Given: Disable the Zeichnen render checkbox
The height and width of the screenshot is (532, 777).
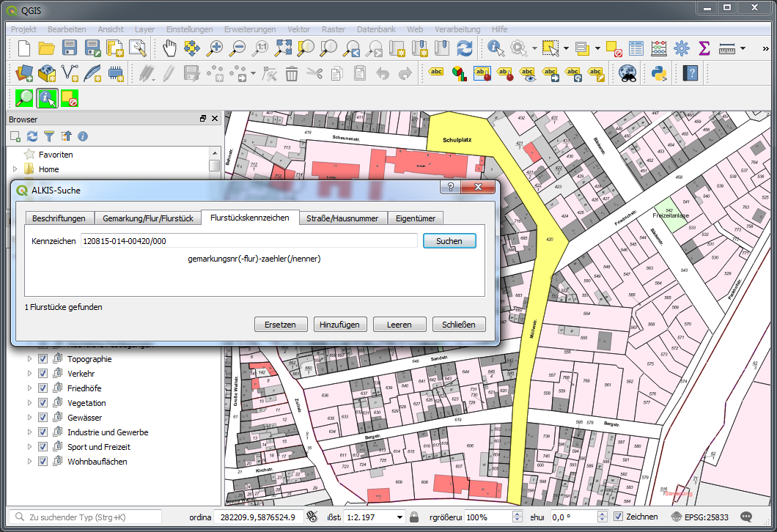Looking at the screenshot, I should click(x=618, y=517).
